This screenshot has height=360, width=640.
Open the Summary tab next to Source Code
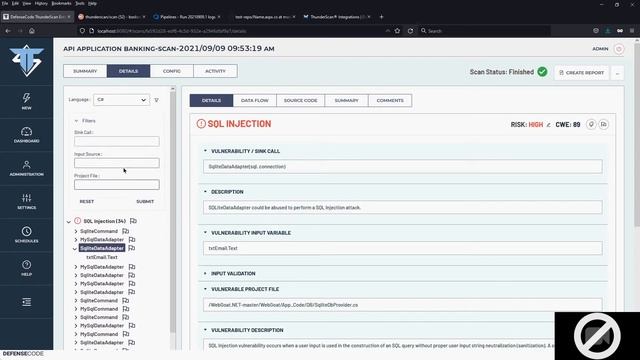pos(347,100)
